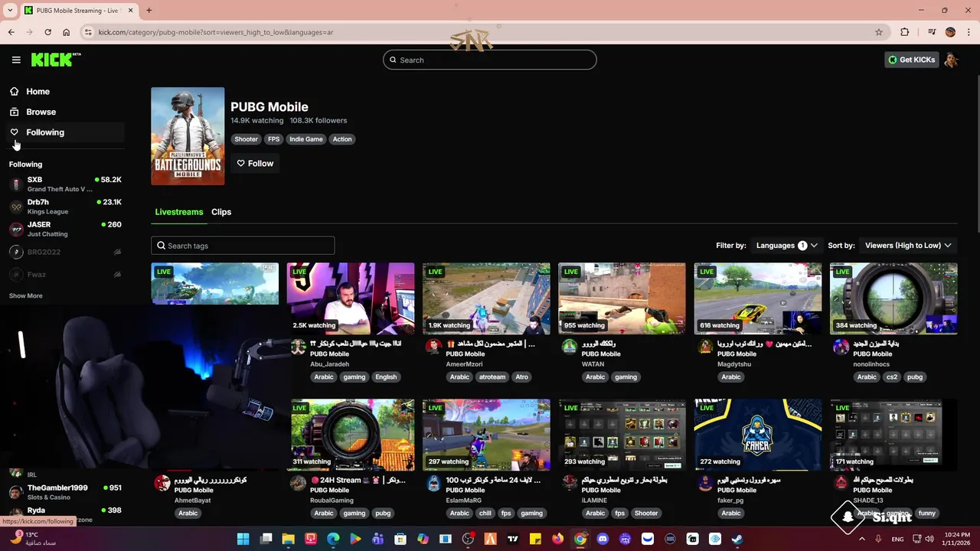980x551 pixels.
Task: Open Chrome extensions puzzle icon
Action: point(905,32)
